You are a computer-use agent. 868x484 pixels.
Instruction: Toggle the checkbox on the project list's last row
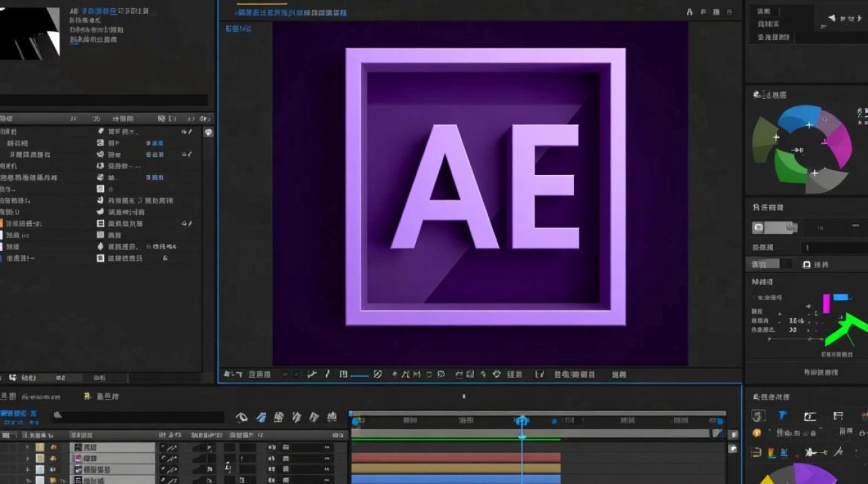click(x=100, y=258)
